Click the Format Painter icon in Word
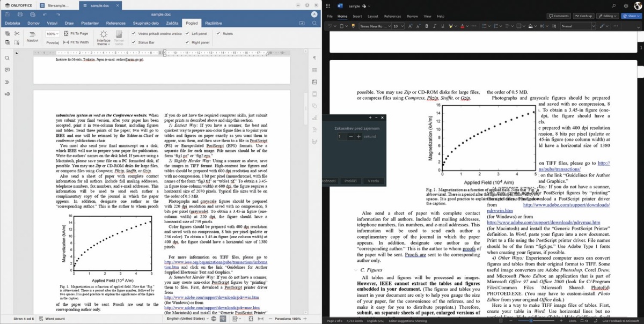This screenshot has width=644, height=324. click(352, 26)
